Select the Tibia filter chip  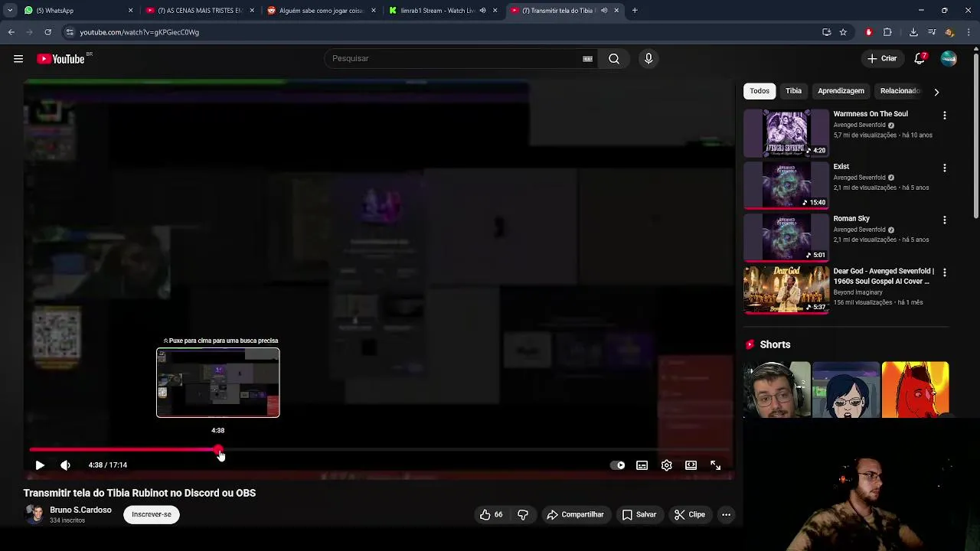[793, 91]
